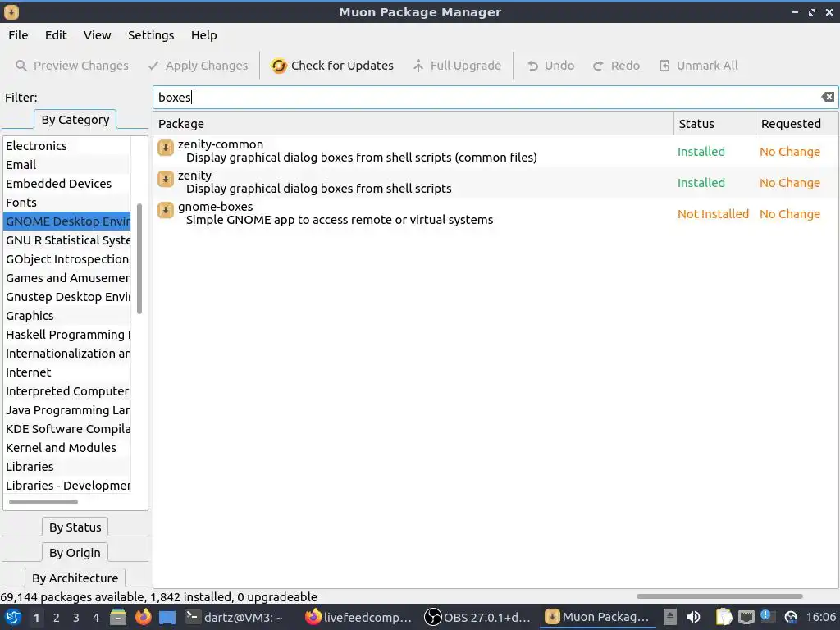Switch to the By Origin filter tab
Screen dimensions: 840x630
click(x=75, y=553)
